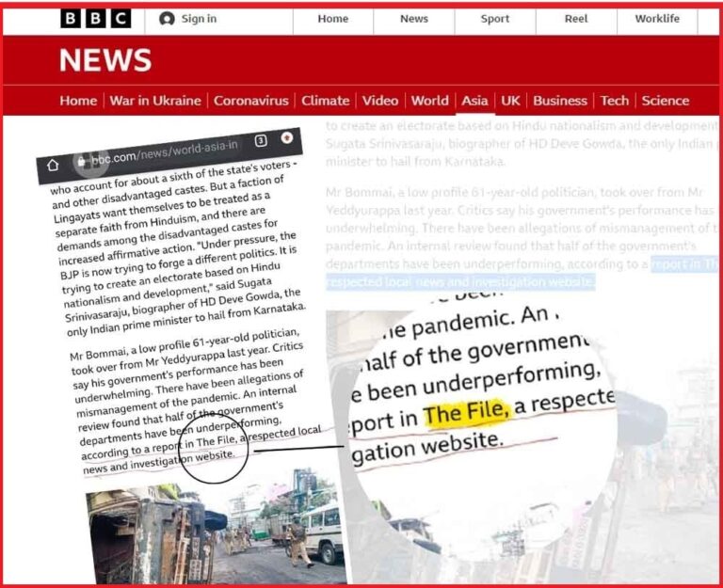The height and width of the screenshot is (588, 723).
Task: Select Reel from the top navigation
Action: coord(576,19)
